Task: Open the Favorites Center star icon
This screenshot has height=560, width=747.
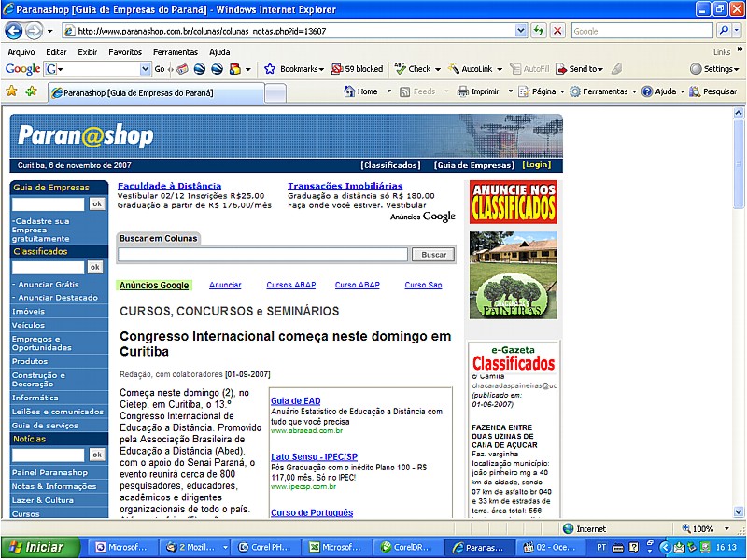Action: tap(12, 91)
